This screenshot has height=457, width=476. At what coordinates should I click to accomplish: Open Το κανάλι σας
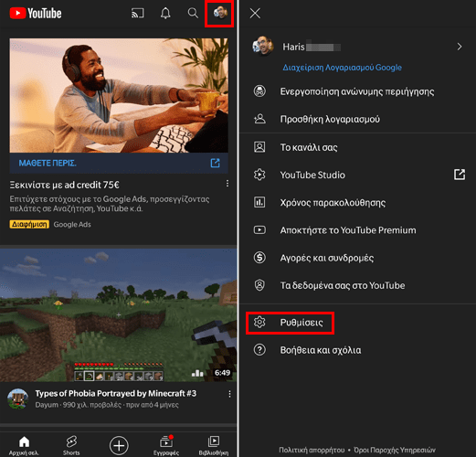point(309,147)
